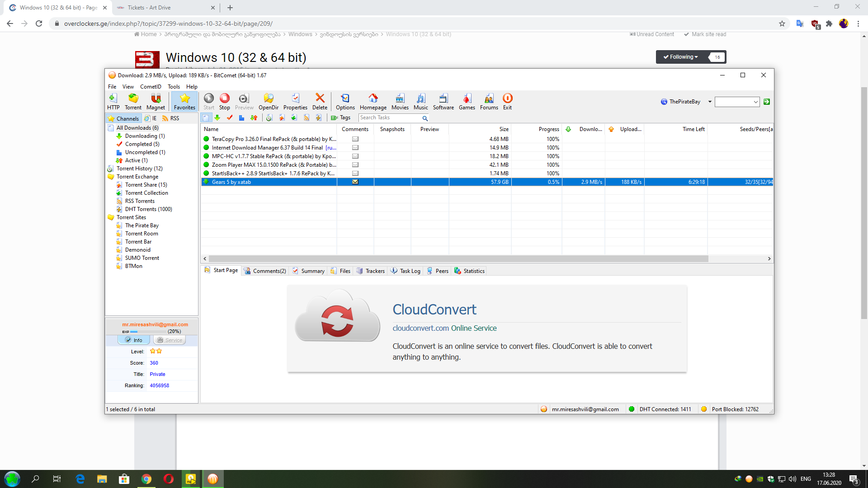Open the CometID menu
The height and width of the screenshot is (488, 868).
pyautogui.click(x=151, y=87)
